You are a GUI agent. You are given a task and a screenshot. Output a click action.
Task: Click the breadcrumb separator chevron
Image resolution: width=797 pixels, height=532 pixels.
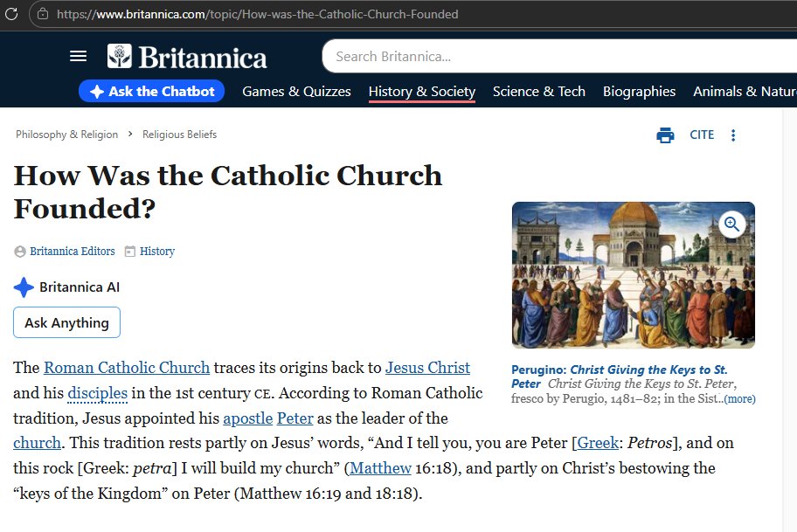130,135
